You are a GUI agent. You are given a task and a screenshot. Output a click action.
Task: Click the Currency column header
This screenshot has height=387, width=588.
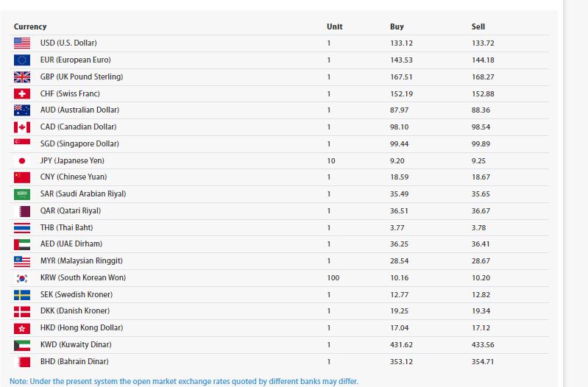point(30,26)
